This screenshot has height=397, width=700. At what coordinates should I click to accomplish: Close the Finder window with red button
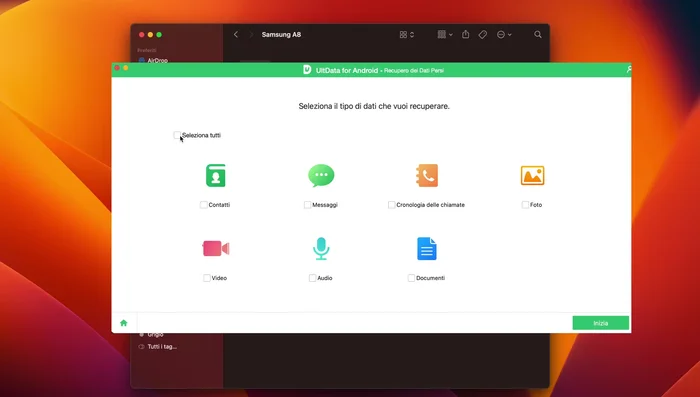[x=142, y=34]
